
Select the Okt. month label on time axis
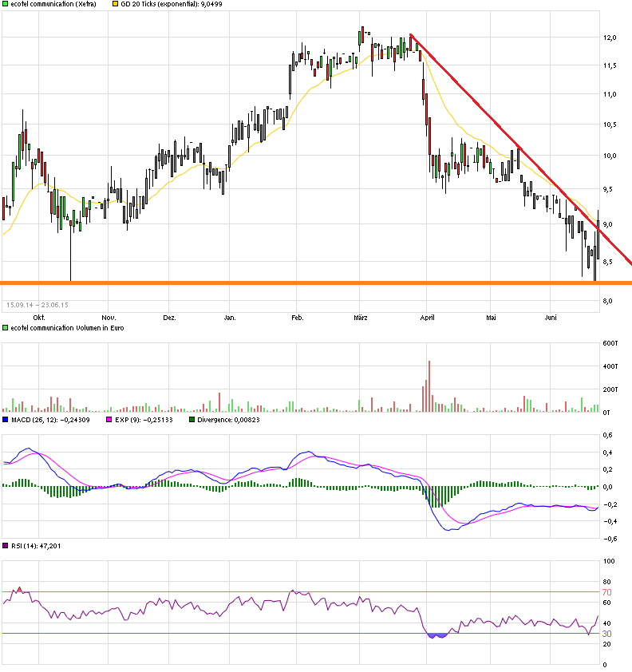39,318
